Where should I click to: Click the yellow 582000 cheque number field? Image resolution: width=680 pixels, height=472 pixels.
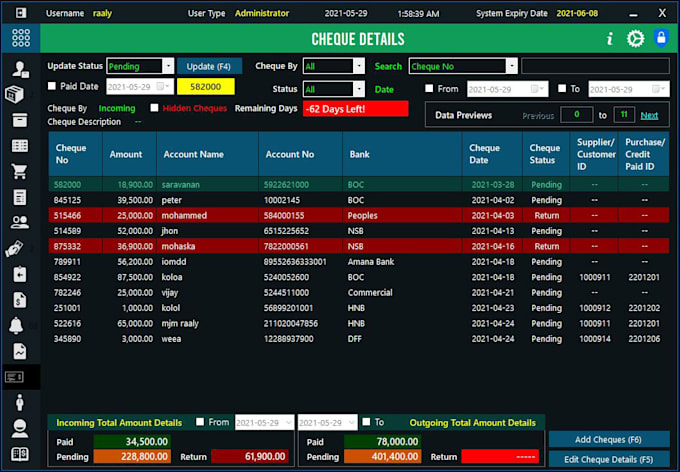tap(206, 86)
